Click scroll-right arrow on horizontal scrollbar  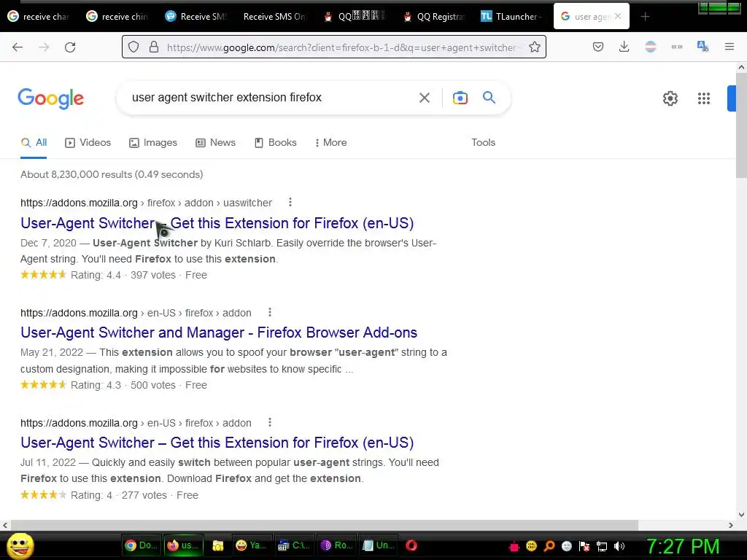731,525
